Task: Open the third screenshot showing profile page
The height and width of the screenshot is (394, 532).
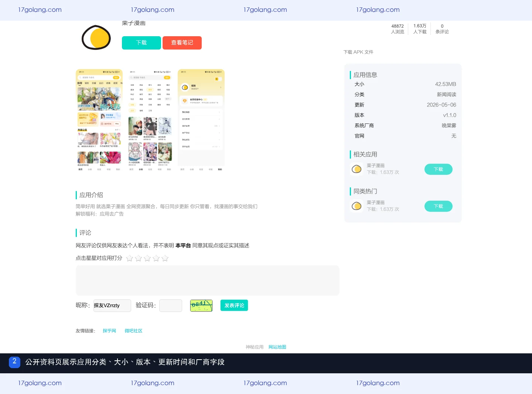Action: [x=201, y=120]
